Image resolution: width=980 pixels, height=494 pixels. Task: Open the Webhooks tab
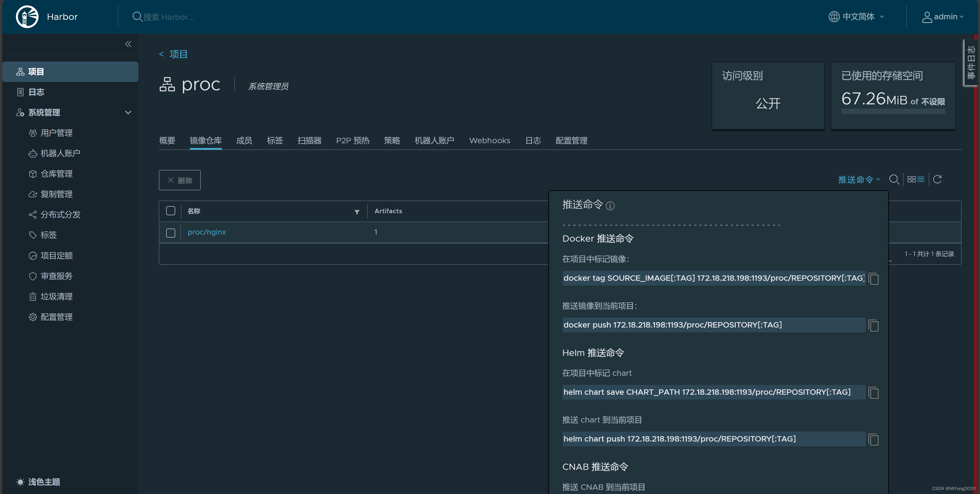point(489,140)
